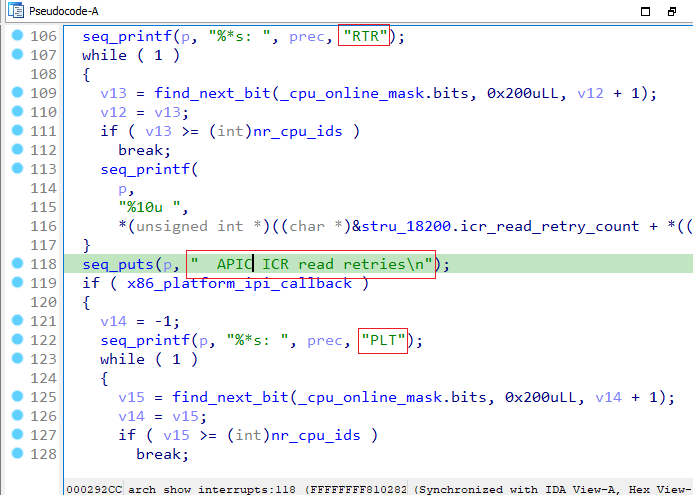Select seq_printf call on line 122
693x495 pixels.
[x=145, y=340]
